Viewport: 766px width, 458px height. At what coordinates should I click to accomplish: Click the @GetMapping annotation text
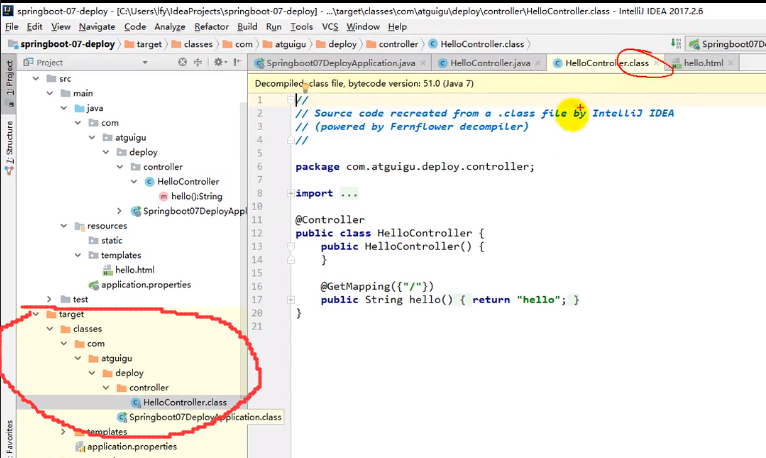point(377,286)
